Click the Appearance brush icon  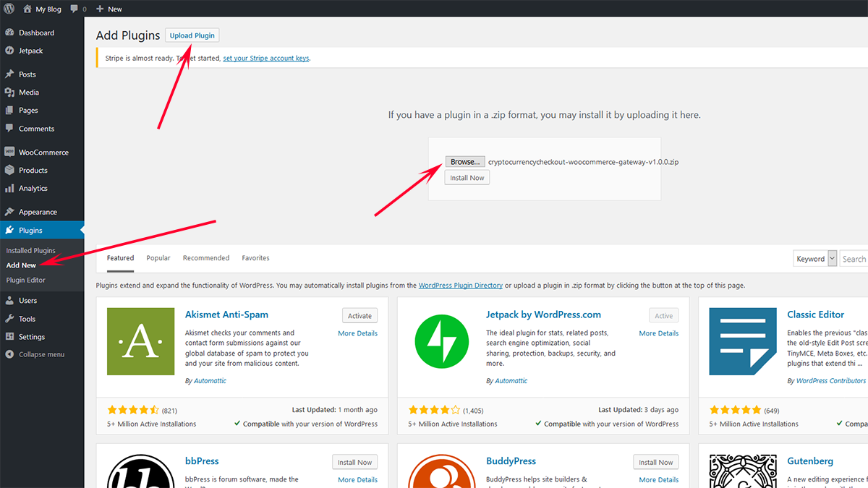click(9, 212)
